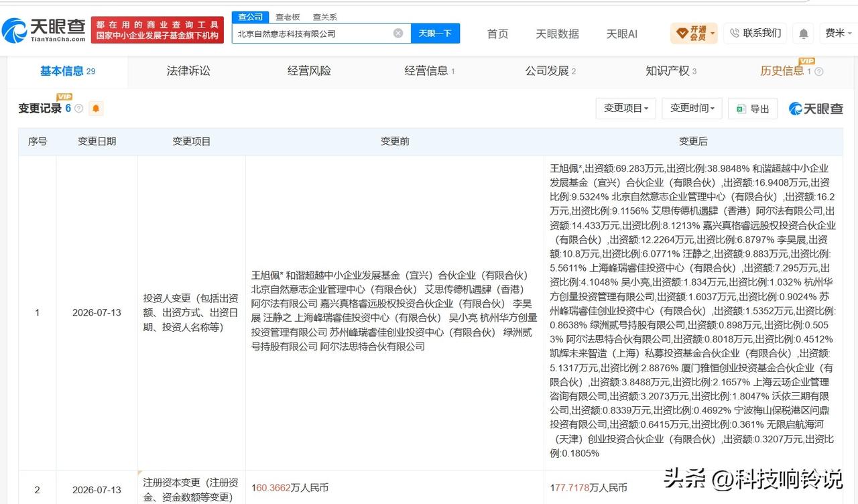Clear the search box text
Screen dimensions: 858x504
click(x=398, y=33)
